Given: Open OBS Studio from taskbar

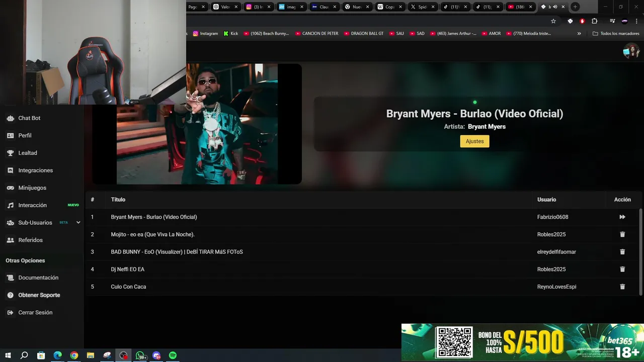Looking at the screenshot, I should [x=124, y=355].
